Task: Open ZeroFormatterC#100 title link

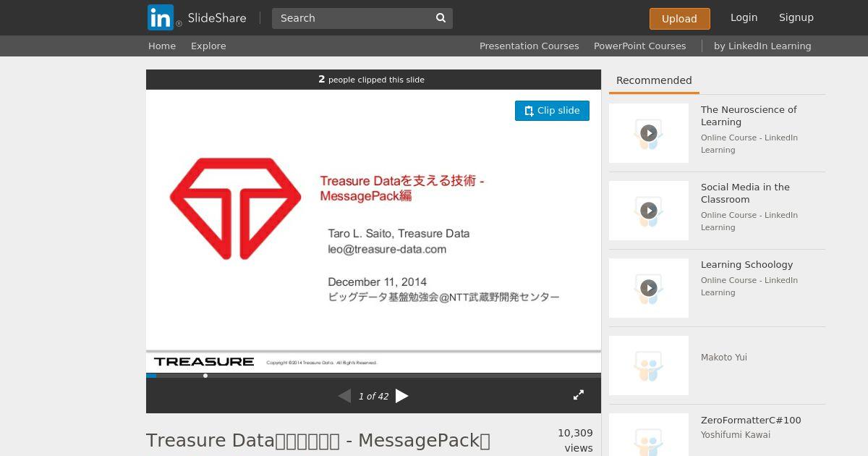Action: [751, 421]
